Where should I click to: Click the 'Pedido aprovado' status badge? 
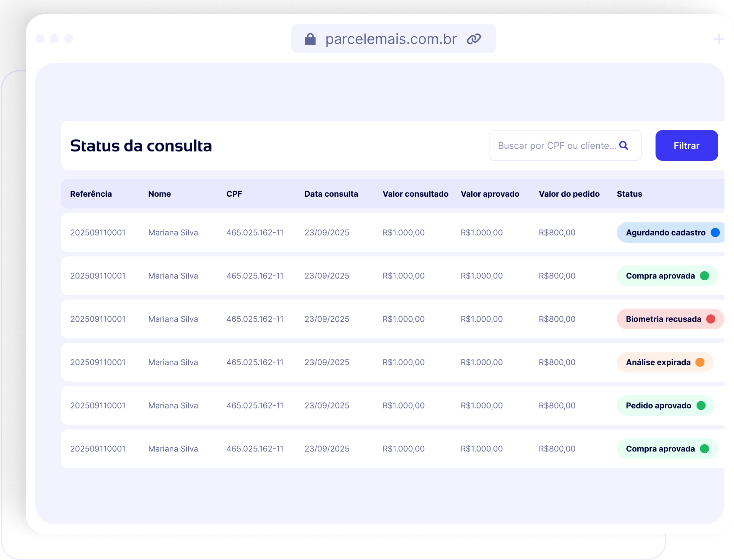pyautogui.click(x=665, y=405)
